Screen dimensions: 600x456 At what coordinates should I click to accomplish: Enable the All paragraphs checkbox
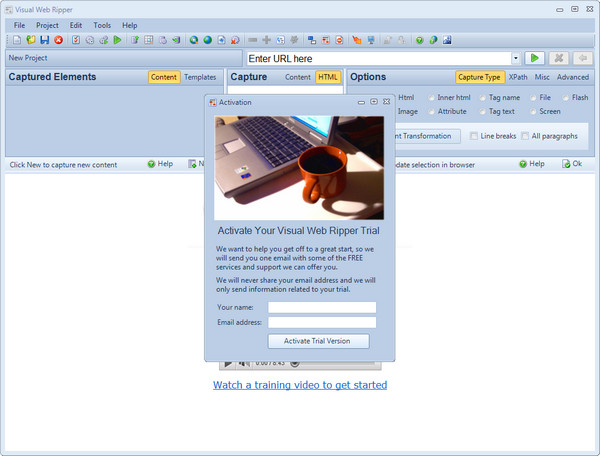point(525,136)
